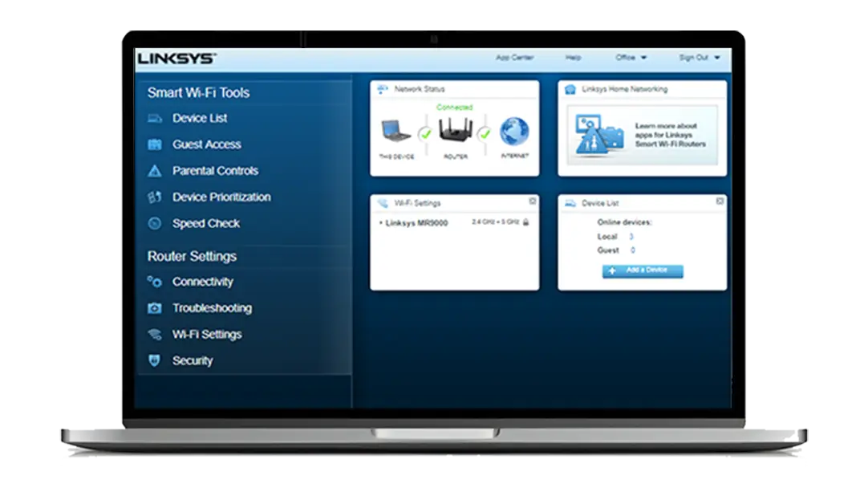Click the Add a Device button
The image size is (868, 488).
pos(643,270)
